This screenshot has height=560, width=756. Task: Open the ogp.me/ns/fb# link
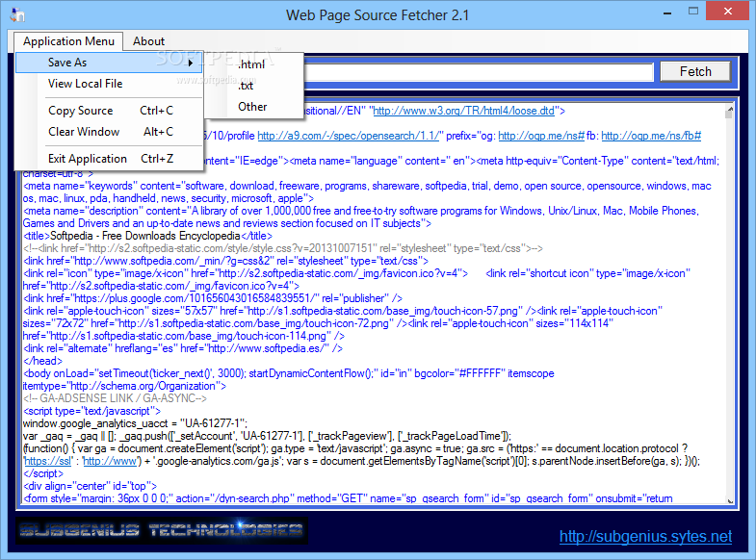click(651, 136)
